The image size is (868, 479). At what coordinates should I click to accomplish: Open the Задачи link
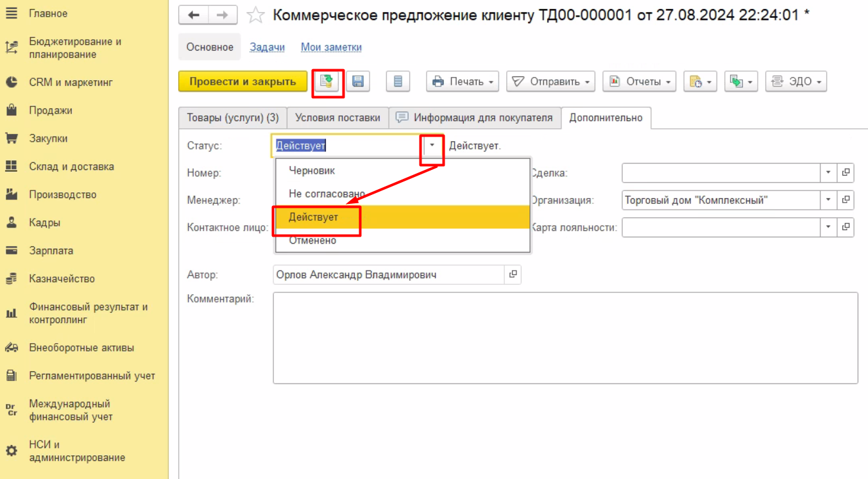coord(267,47)
